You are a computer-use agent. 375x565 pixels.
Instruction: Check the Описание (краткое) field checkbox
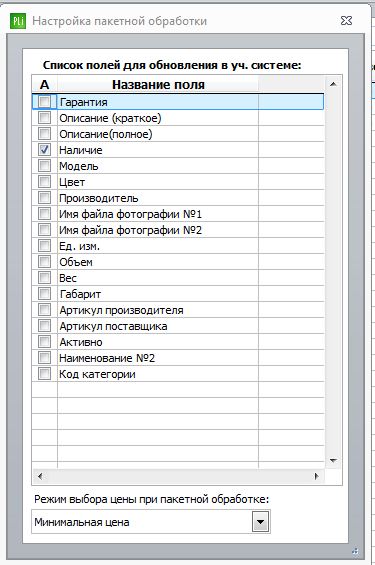click(44, 117)
